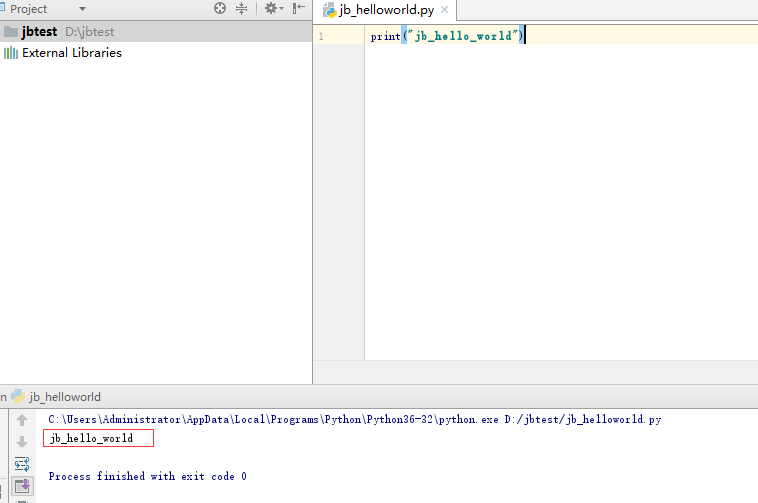Switch to the jb_helloworld.py editor tab
The image size is (758, 503).
pos(386,10)
